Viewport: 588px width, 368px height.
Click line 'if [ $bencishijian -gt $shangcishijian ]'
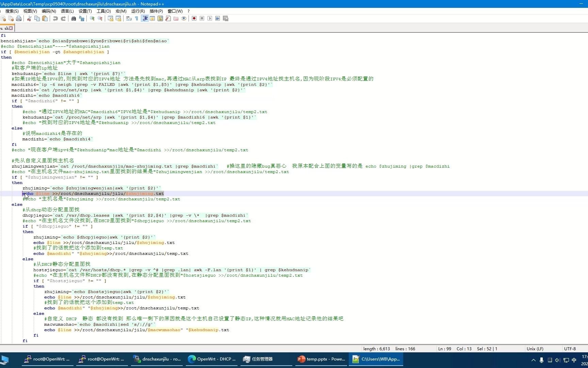click(x=55, y=52)
